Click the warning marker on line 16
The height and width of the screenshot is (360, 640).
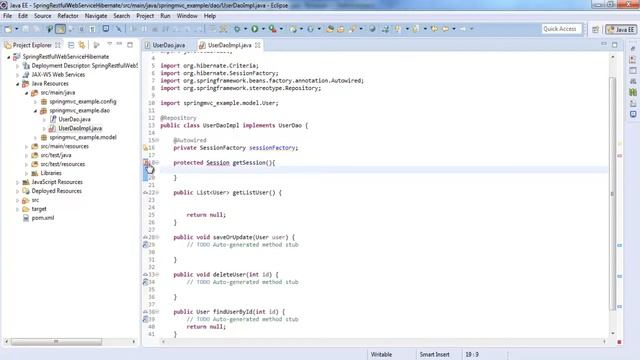(145, 148)
